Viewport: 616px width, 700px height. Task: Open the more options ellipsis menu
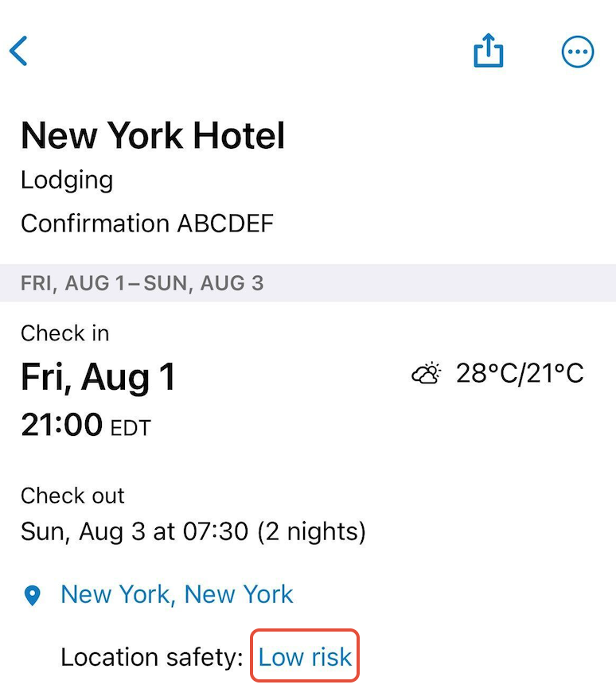point(578,52)
